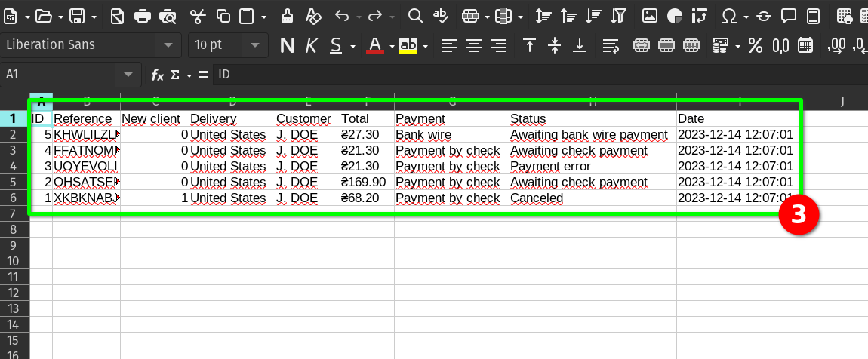Image resolution: width=868 pixels, height=359 pixels.
Task: Open the underline style dropdown arrow
Action: (x=352, y=47)
